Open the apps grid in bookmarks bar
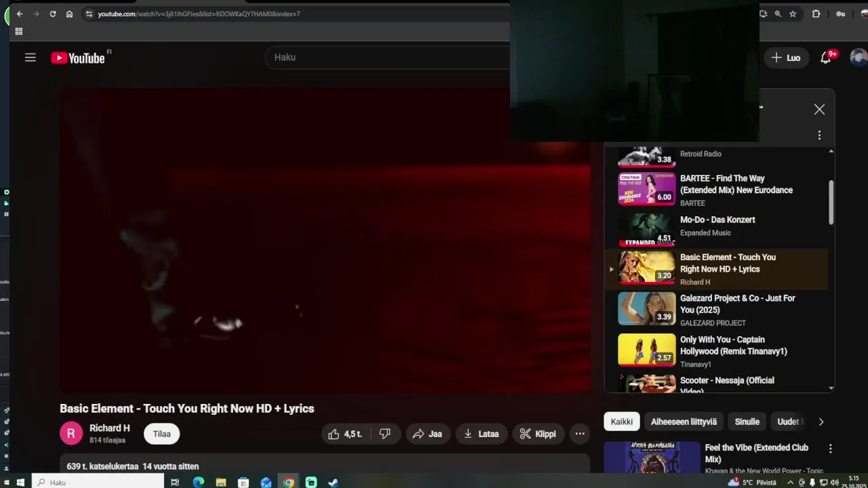Screen dimensions: 868x488 pos(18,31)
